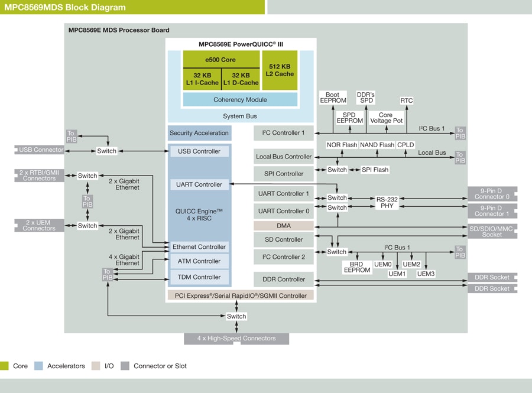Click the SD/SDIO/MMC Socket label
532x393 pixels.
click(492, 231)
